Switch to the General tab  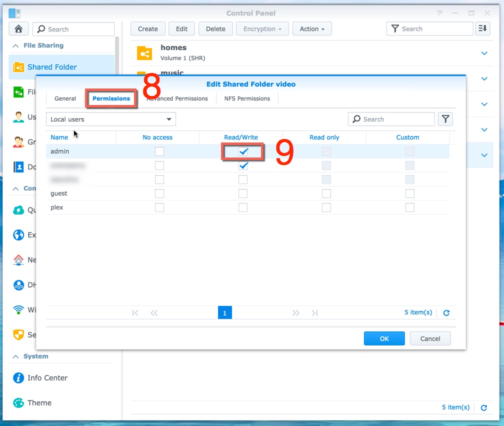65,98
